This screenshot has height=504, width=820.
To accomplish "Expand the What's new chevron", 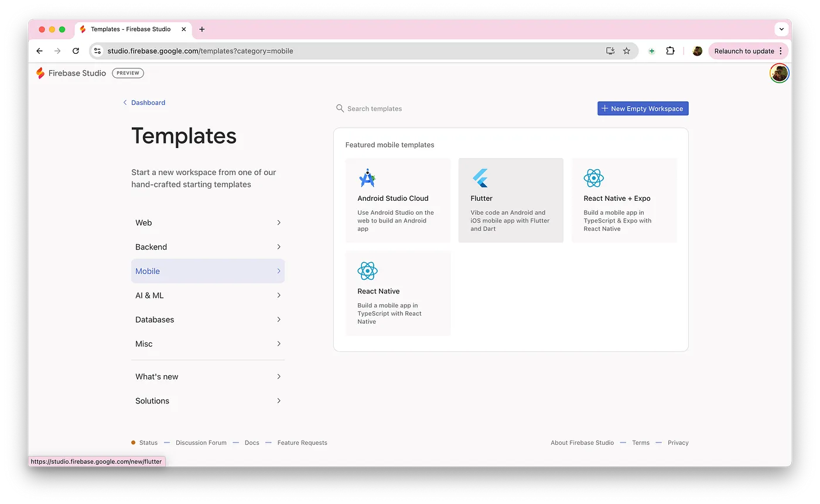I will click(x=279, y=376).
